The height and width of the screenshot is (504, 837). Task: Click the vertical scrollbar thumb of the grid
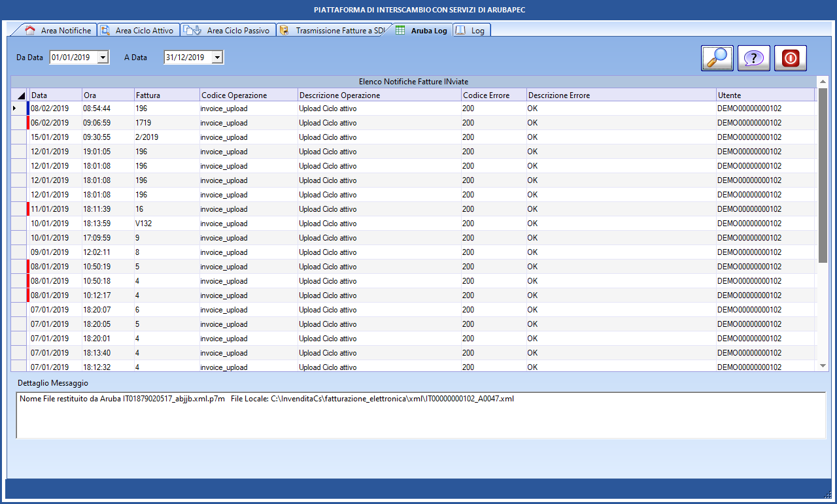point(823,175)
